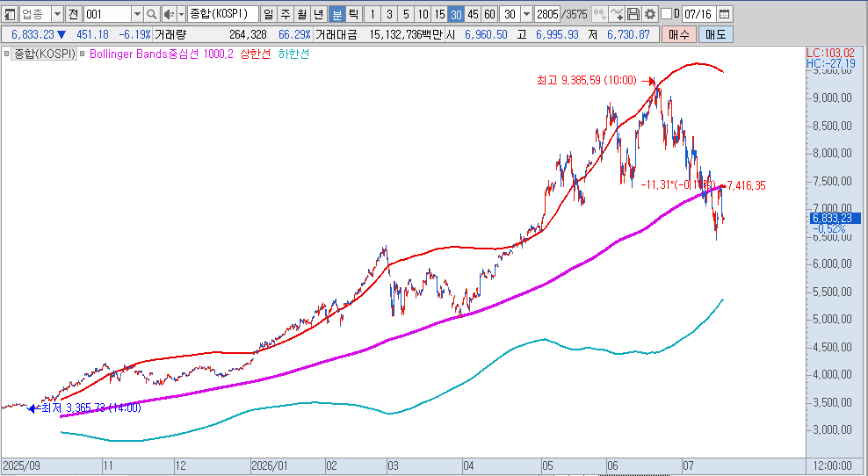Viewport: 868px width, 476px height.
Task: Click the disabled candlestick add icon
Action: (x=599, y=14)
